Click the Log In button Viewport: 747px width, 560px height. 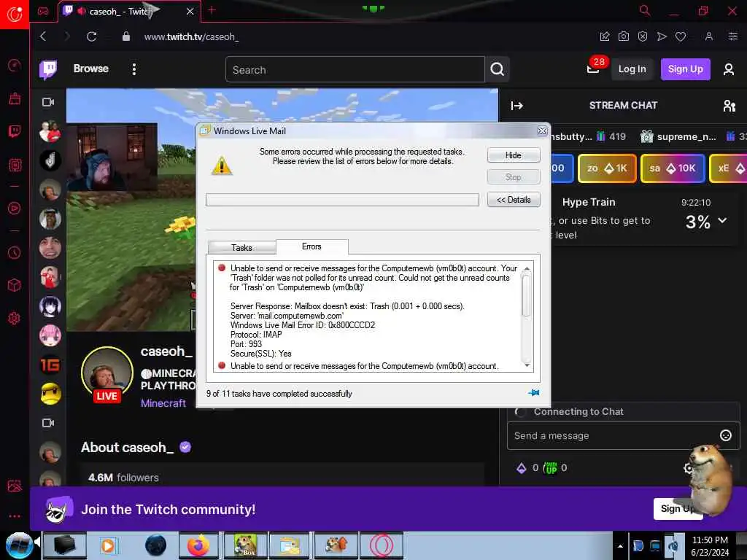[632, 69]
